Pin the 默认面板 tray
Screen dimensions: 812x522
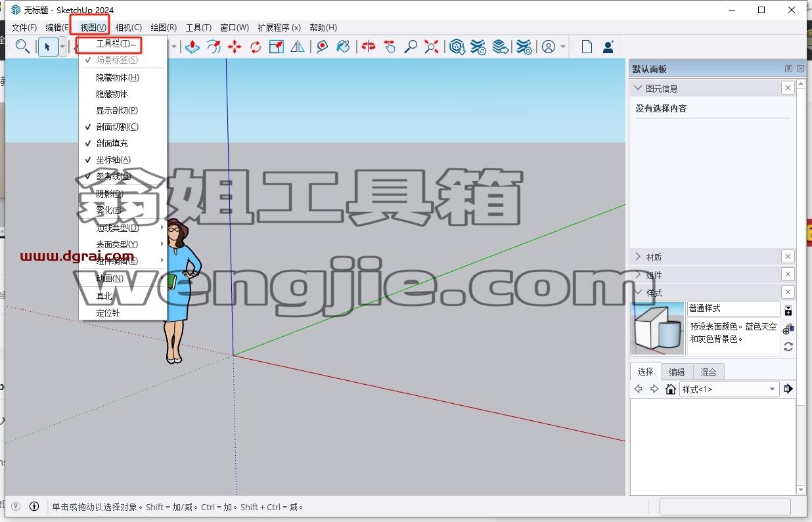(x=788, y=69)
